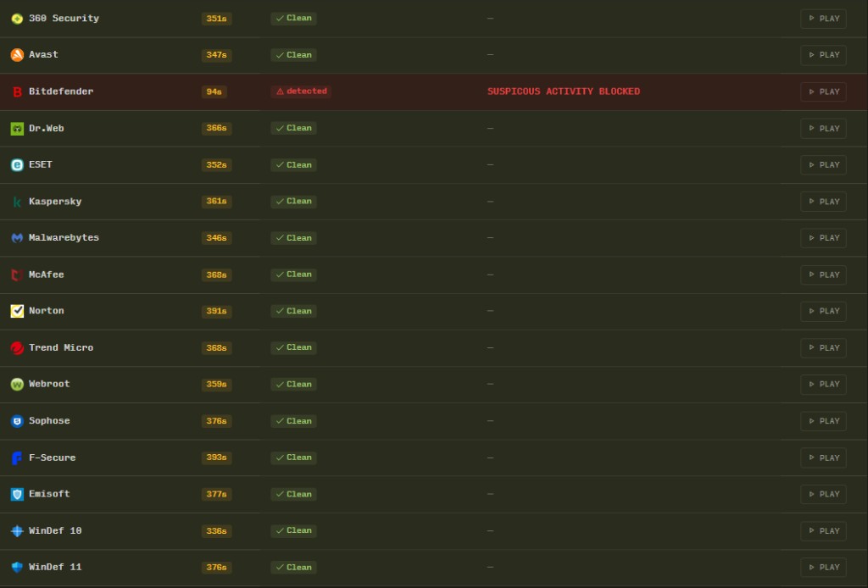Play the WinDef 10 scan recording
The image size is (868, 588).
[x=823, y=531]
